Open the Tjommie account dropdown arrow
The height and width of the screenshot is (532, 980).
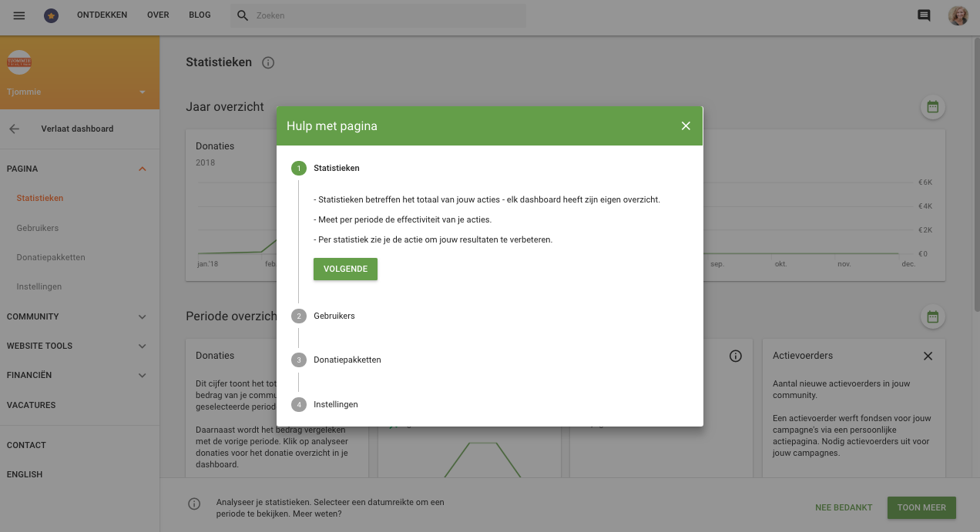(143, 92)
